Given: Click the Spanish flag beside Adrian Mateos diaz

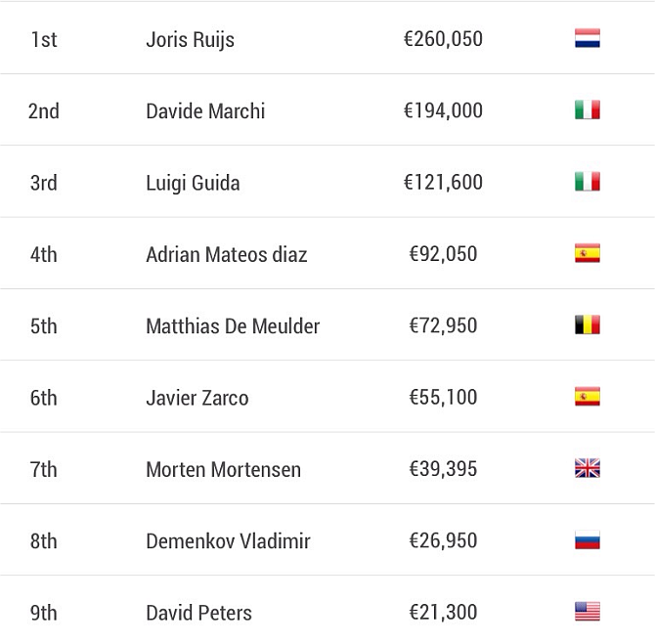Looking at the screenshot, I should [588, 253].
